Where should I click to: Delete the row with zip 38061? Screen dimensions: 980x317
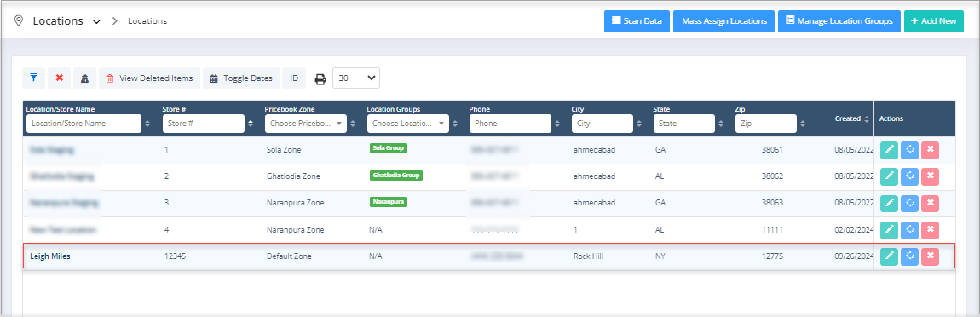coord(930,150)
